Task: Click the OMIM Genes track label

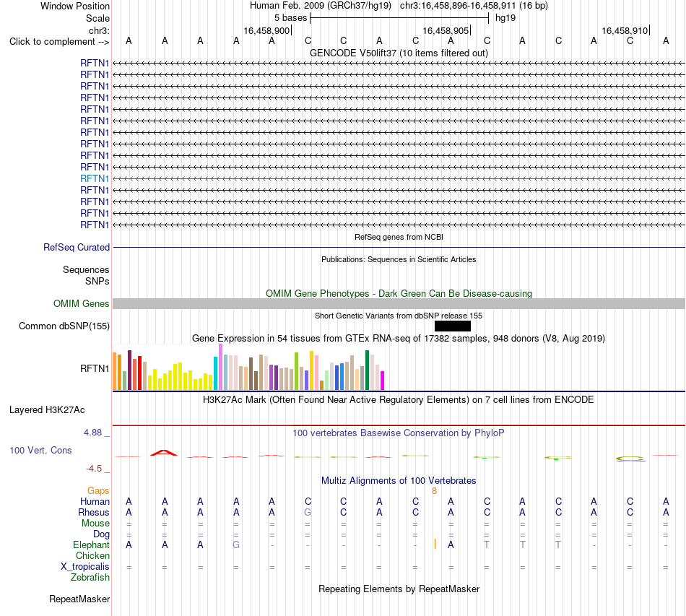Action: (82, 303)
